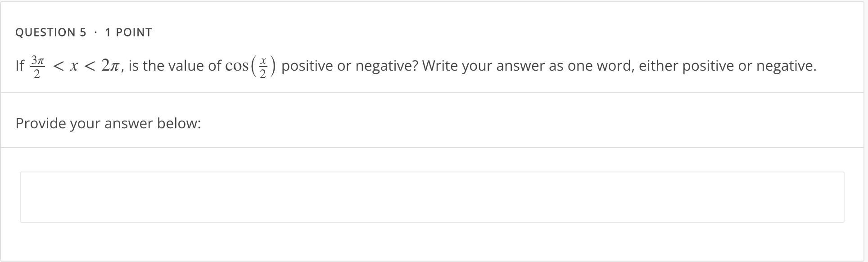Click the 3π/2 fraction in the inequality
The image size is (868, 262).
(37, 66)
